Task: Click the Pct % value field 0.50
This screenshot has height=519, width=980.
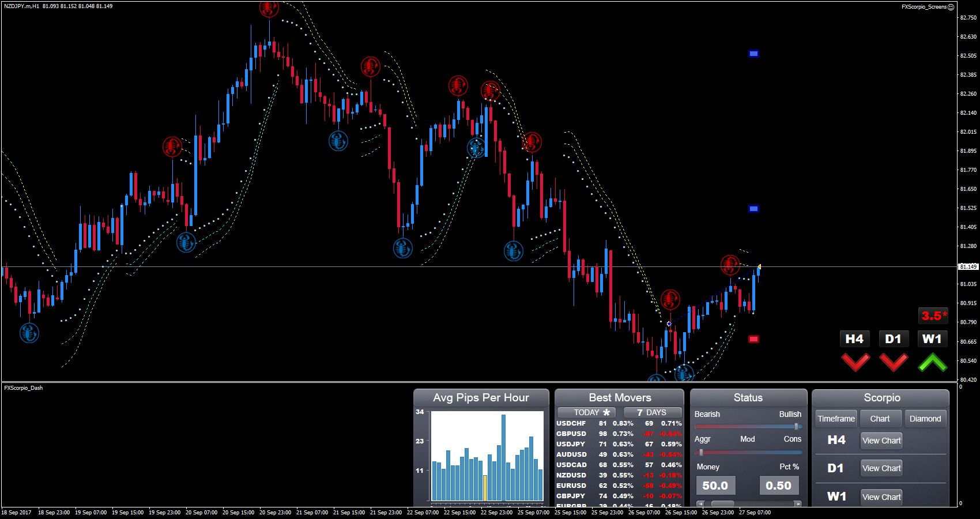Action: coord(779,486)
